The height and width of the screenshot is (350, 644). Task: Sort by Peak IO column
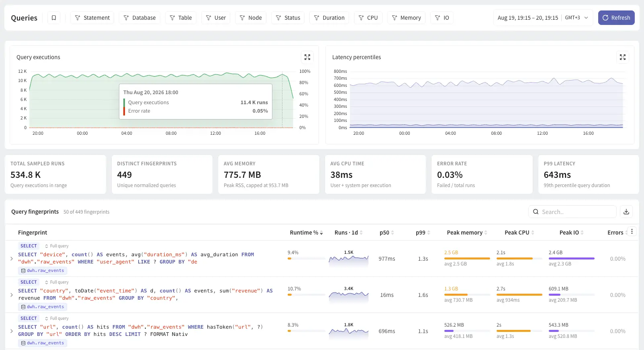(571, 233)
